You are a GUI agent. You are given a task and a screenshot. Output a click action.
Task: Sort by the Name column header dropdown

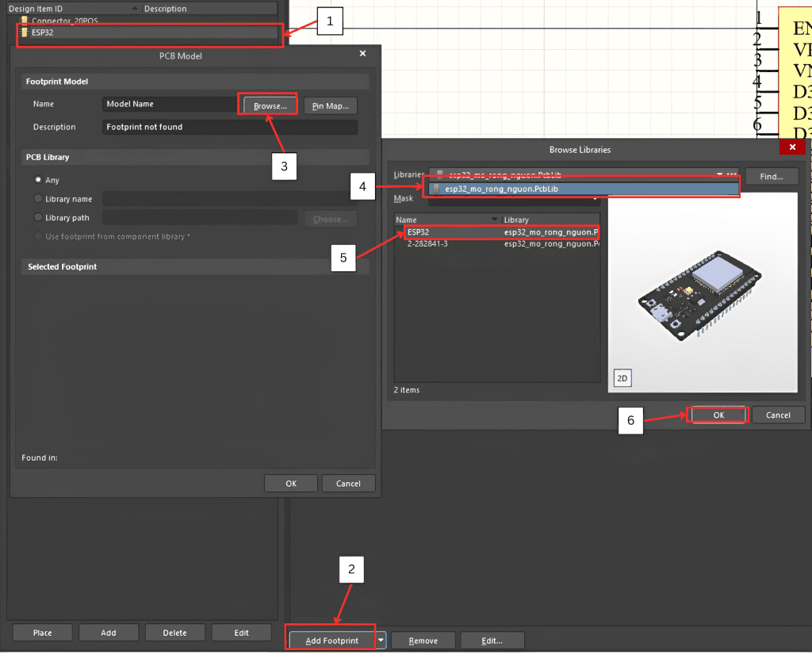coord(496,220)
